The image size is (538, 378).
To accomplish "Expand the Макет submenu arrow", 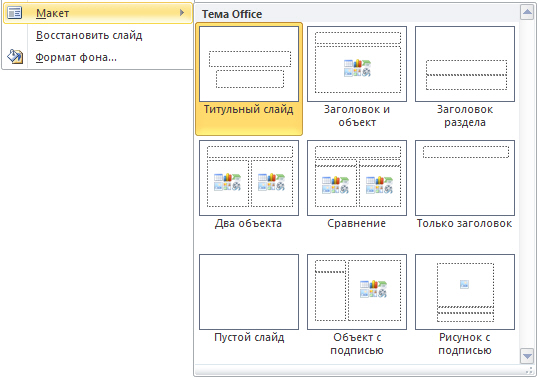I will [182, 13].
